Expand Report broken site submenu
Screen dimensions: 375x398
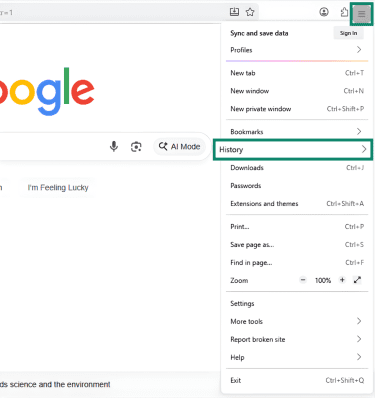click(297, 340)
